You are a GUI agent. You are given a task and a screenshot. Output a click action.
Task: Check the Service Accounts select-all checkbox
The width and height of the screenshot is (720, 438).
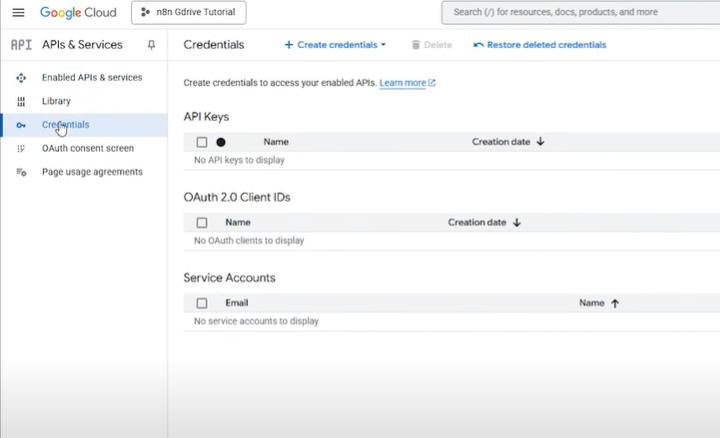pos(202,303)
